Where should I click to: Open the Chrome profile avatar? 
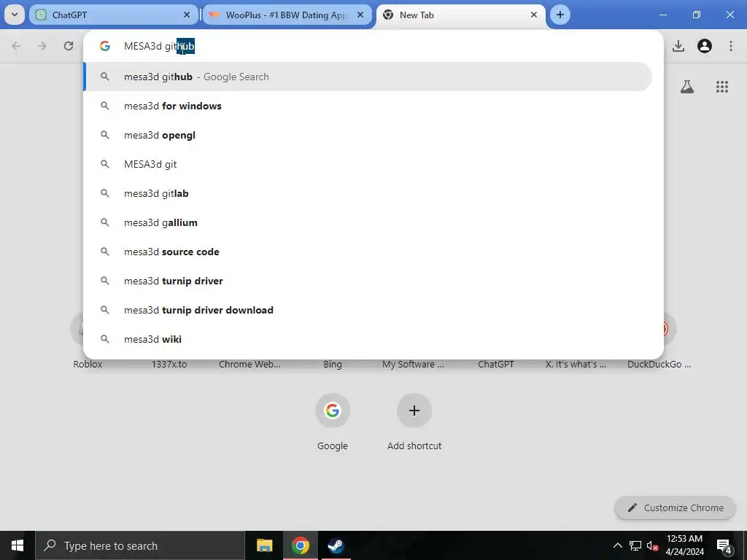[705, 46]
